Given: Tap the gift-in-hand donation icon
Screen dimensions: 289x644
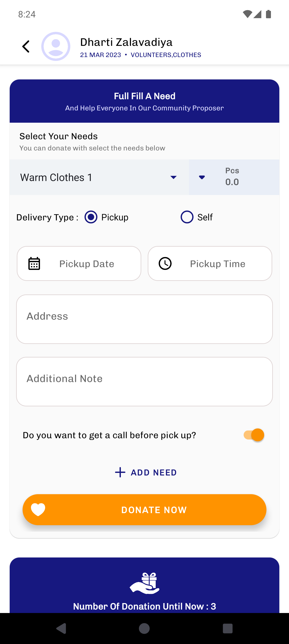Looking at the screenshot, I should tap(144, 583).
